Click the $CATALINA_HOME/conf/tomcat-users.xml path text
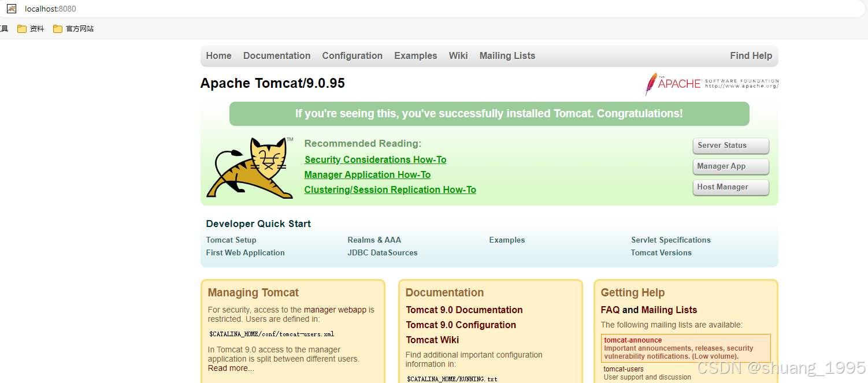Screen dimensions: 868x383 click(x=272, y=334)
